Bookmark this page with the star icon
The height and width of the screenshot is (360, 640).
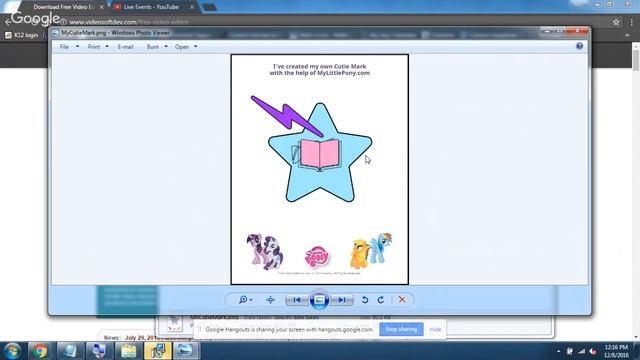[x=616, y=22]
